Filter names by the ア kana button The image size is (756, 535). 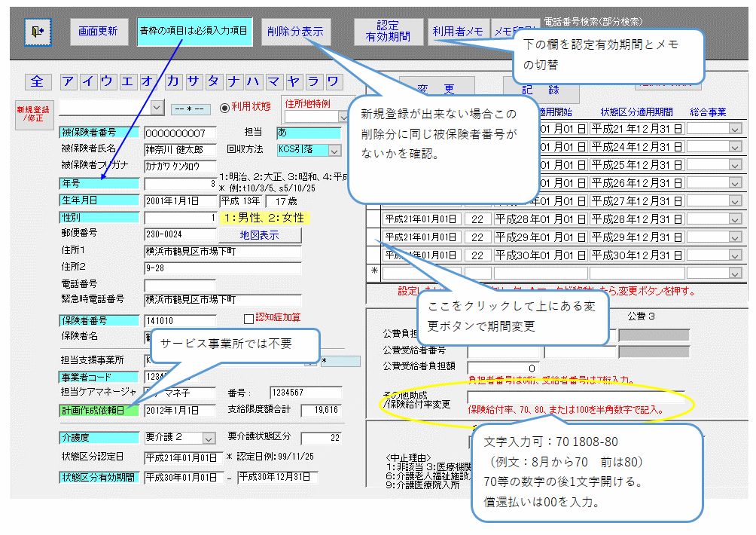(x=69, y=82)
